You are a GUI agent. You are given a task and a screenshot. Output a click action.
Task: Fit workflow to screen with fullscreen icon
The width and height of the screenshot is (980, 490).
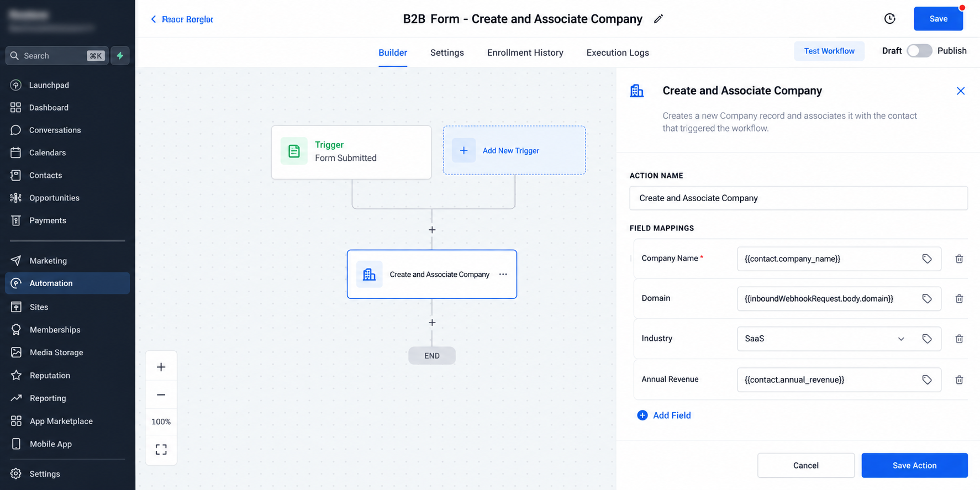point(161,450)
